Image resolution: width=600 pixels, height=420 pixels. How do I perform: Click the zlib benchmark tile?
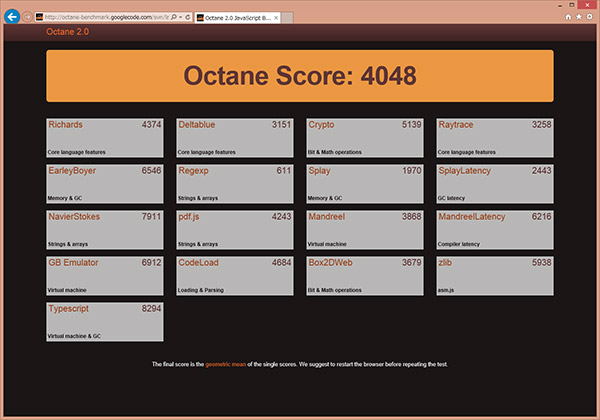click(495, 276)
